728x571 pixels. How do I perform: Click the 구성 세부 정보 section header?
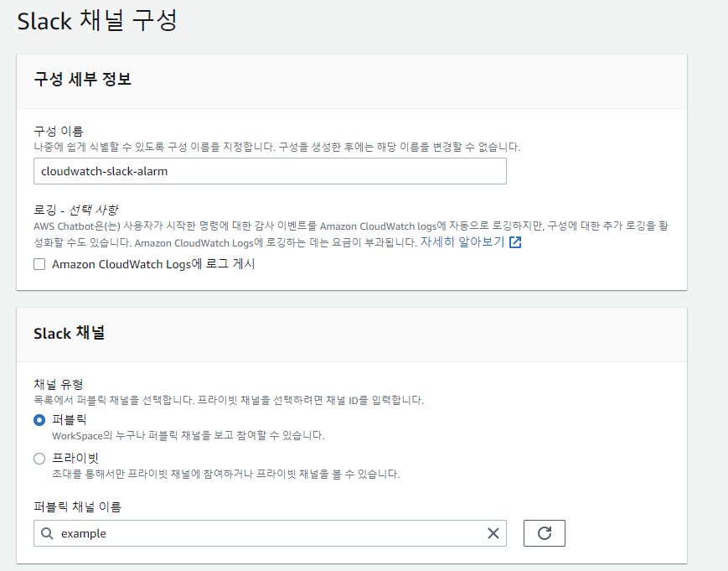pyautogui.click(x=83, y=79)
